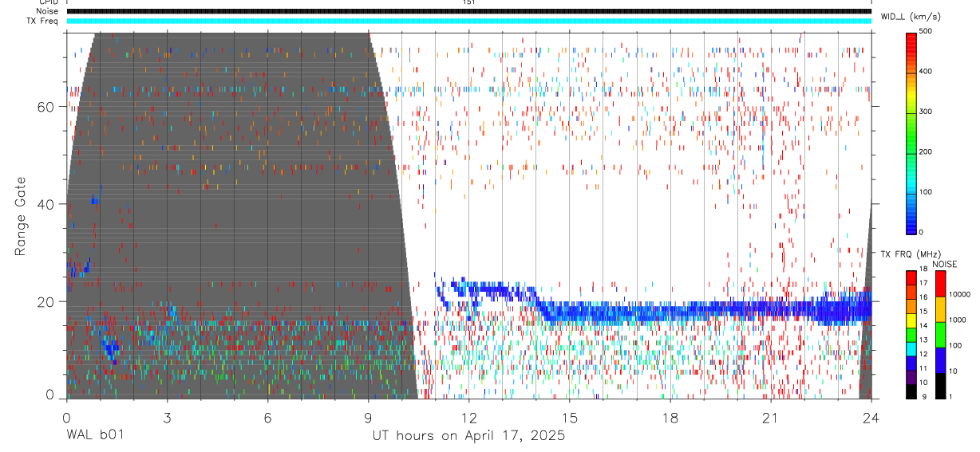Click the 300 label on width colorbar
The width and height of the screenshot is (980, 452).
[x=926, y=112]
